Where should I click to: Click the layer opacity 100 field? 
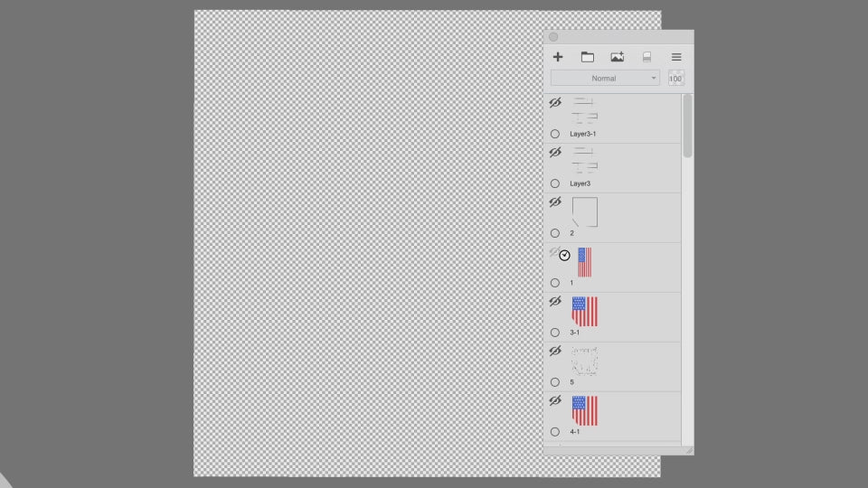click(x=676, y=79)
